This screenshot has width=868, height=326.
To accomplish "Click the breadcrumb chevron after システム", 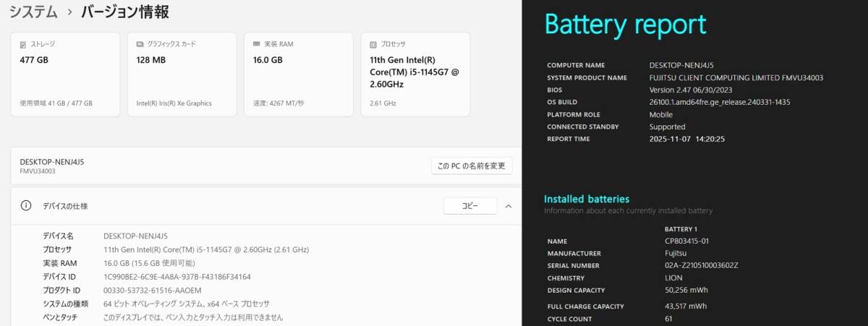I will point(69,12).
